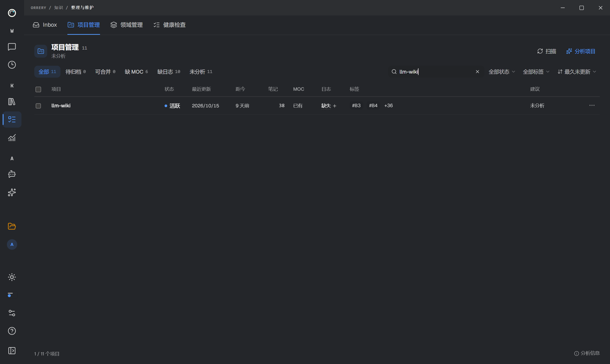Expand the 全部标签 dropdown
The height and width of the screenshot is (364, 610).
536,72
